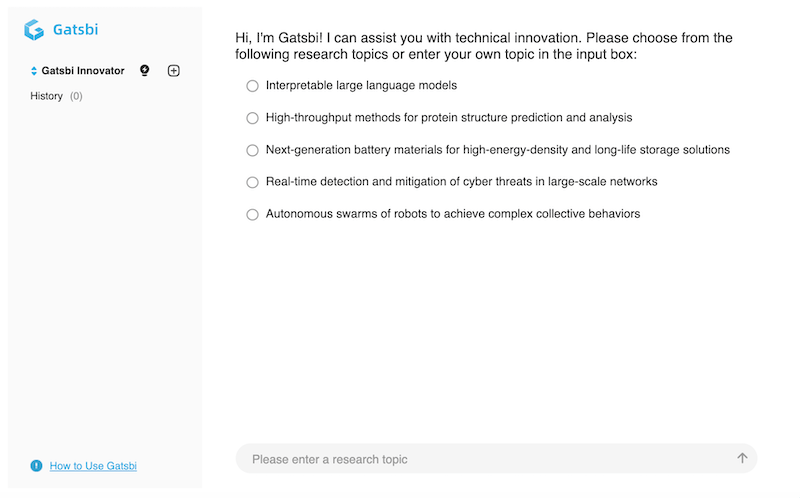
Task: Click the Gatsbi cube logo icon
Action: pos(34,30)
